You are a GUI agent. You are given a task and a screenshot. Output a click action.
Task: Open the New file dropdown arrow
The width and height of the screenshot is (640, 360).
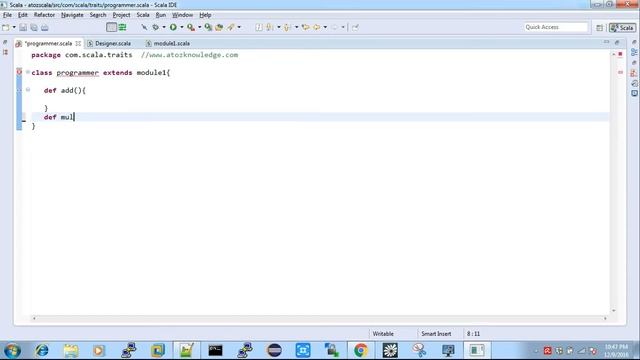tap(14, 27)
